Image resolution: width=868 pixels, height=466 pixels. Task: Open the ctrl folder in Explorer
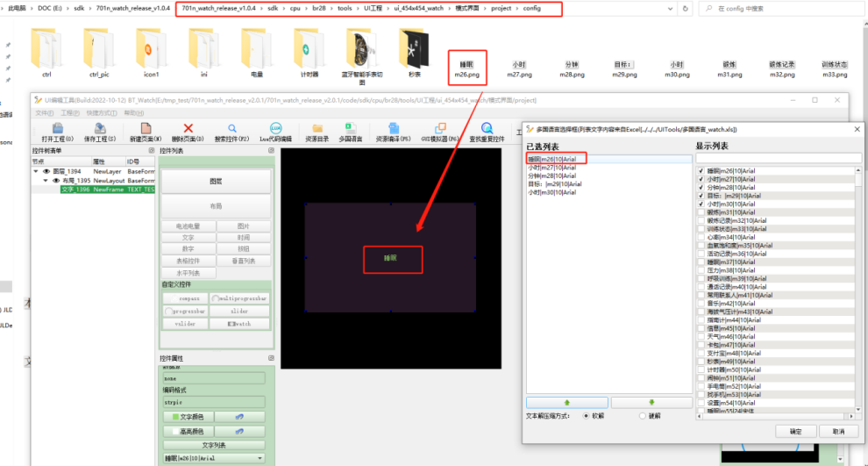click(46, 54)
